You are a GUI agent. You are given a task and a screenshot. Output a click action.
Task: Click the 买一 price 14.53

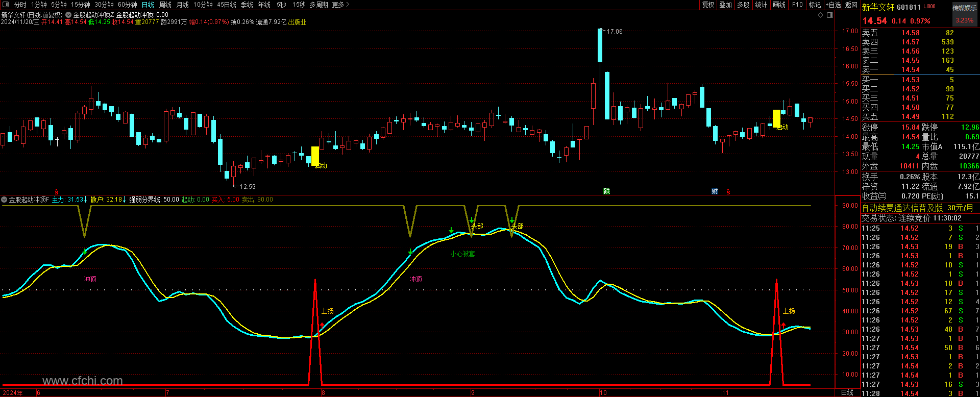point(911,80)
